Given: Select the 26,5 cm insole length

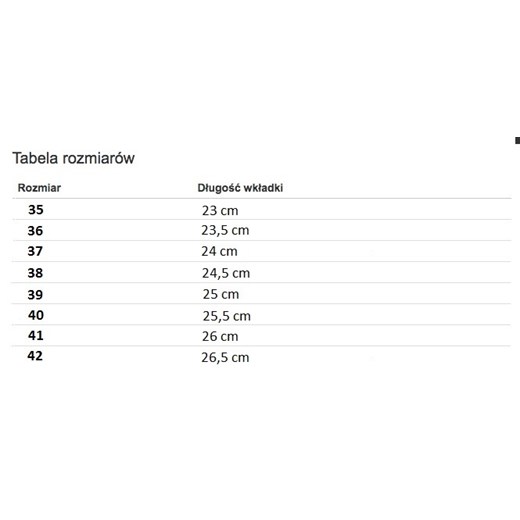Looking at the screenshot, I should tap(225, 358).
